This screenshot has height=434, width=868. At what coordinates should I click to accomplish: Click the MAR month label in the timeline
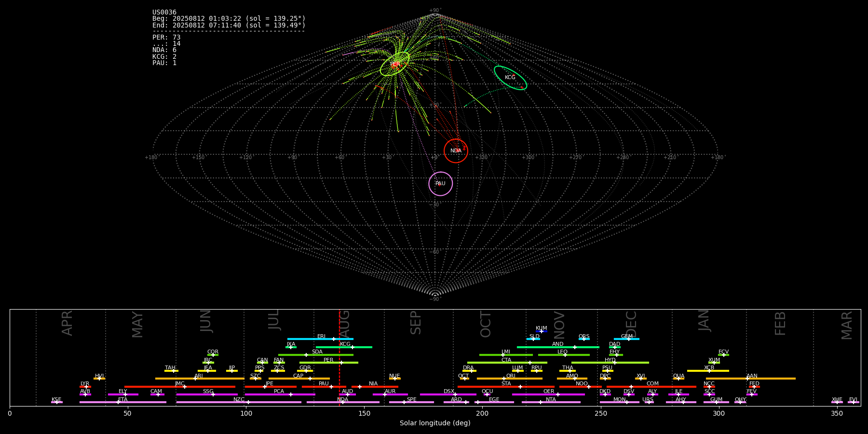847,325
